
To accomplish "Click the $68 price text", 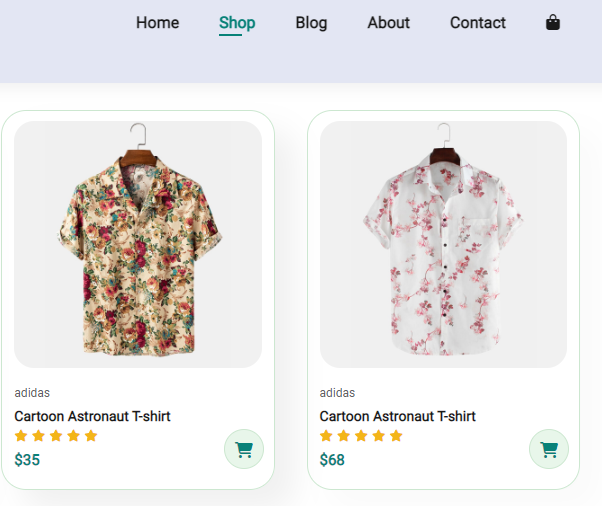I will tap(332, 460).
